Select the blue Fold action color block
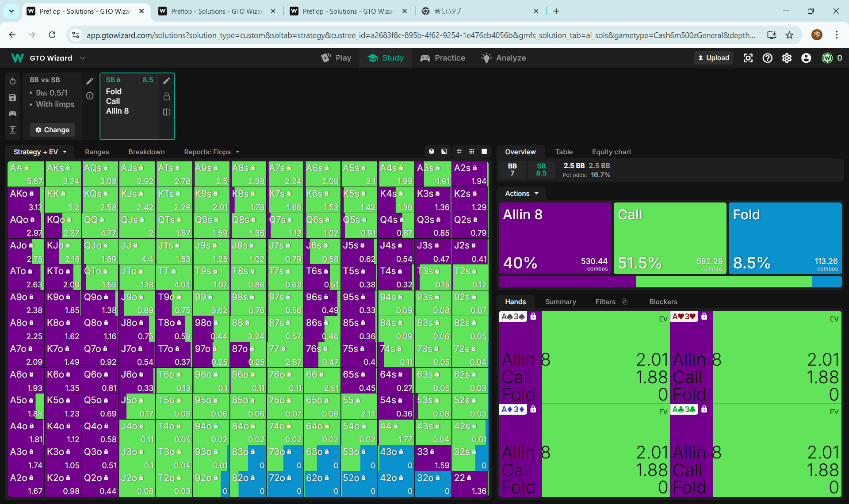The height and width of the screenshot is (504, 849). (785, 238)
